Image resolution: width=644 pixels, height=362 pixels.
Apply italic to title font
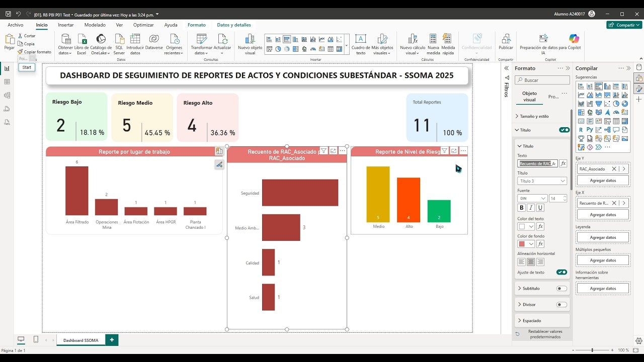[531, 208]
